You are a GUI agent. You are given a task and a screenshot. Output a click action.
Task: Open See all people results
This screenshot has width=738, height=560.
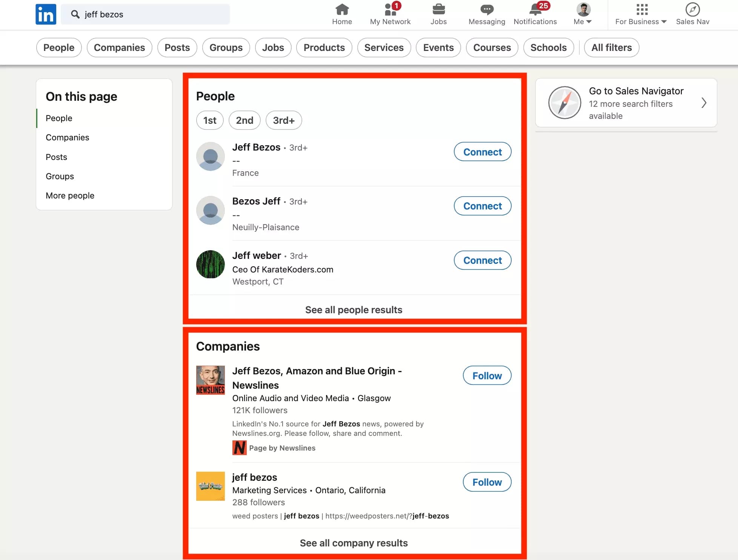354,309
